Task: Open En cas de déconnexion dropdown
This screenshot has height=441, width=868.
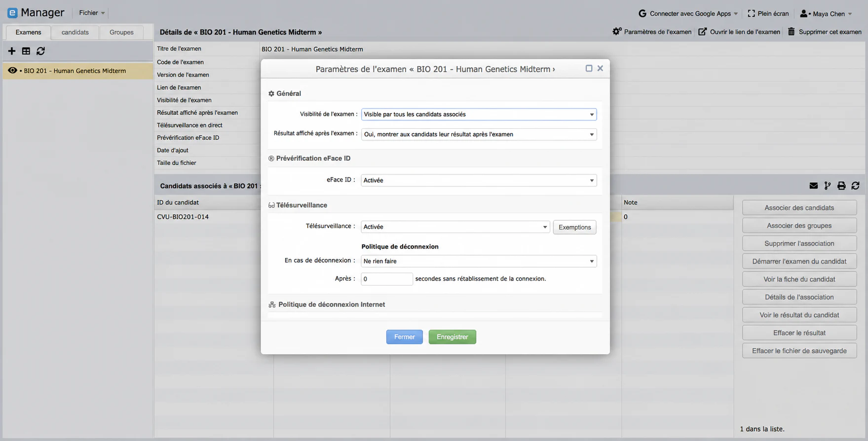Action: pos(479,261)
